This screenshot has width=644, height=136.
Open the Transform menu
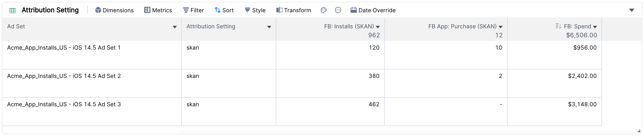[x=293, y=10]
